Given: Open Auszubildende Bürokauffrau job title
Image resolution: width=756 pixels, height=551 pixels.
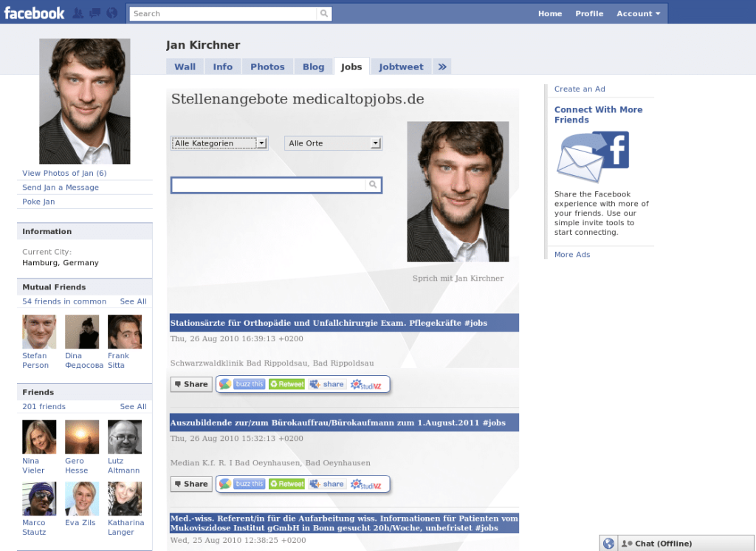Looking at the screenshot, I should (338, 422).
